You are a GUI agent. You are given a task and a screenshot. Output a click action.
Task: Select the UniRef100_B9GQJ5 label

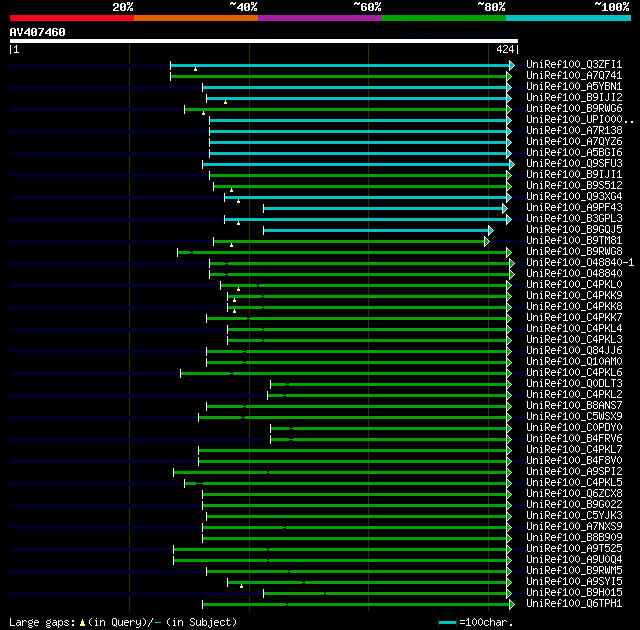(x=574, y=230)
